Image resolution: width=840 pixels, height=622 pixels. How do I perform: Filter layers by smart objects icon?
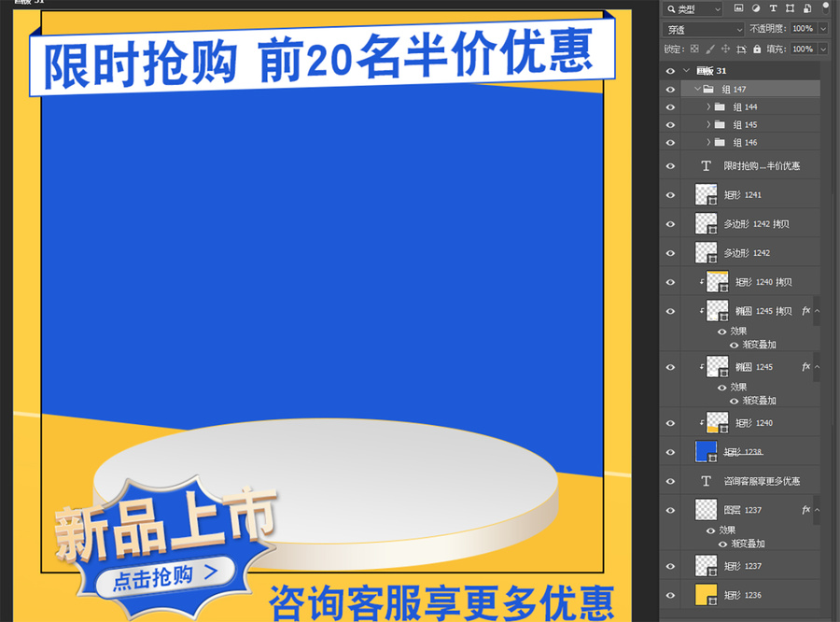click(x=807, y=8)
